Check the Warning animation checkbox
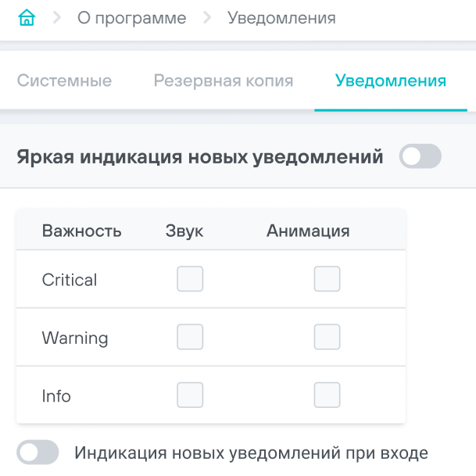This screenshot has height=476, width=476. click(x=327, y=337)
